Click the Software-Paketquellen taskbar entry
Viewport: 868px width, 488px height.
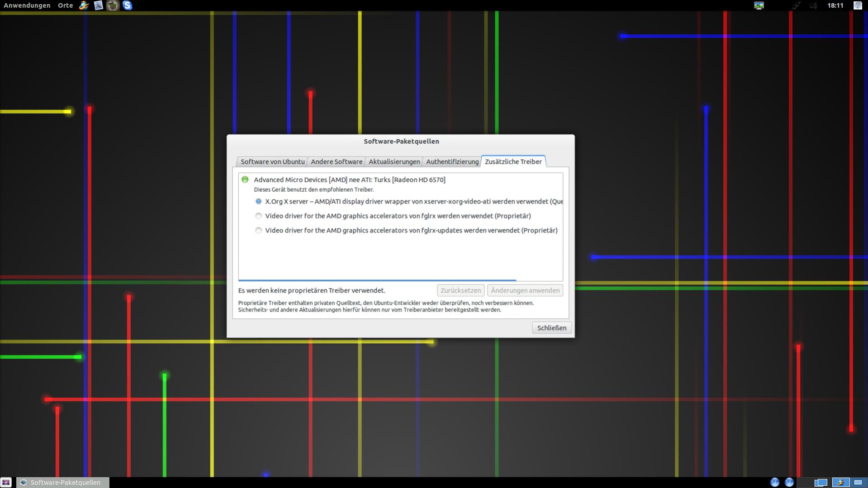[63, 483]
